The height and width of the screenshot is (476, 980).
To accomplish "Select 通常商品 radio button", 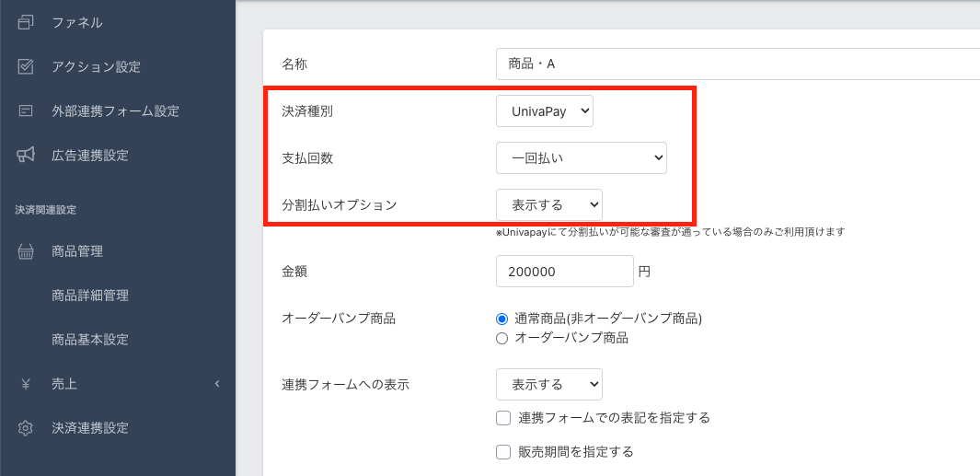I will [x=502, y=319].
